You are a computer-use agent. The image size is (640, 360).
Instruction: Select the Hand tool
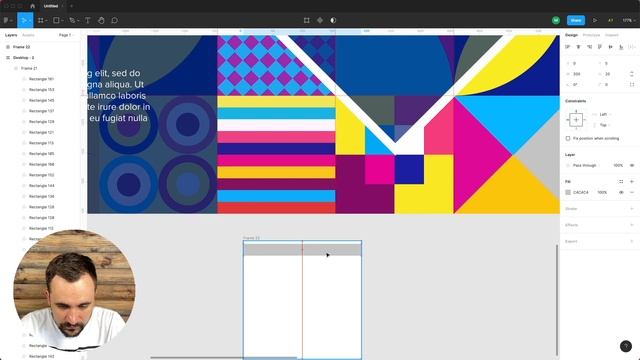point(101,20)
